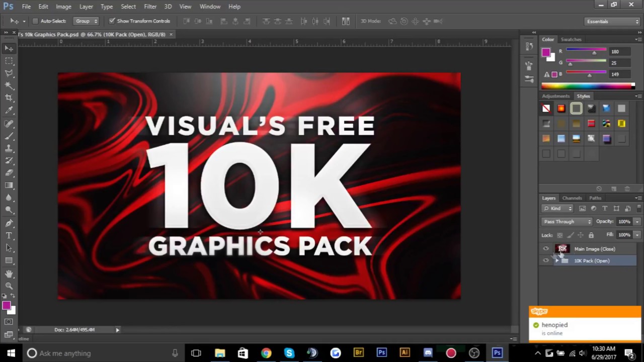
Task: Select the Rectangle shape tool
Action: coord(9,260)
